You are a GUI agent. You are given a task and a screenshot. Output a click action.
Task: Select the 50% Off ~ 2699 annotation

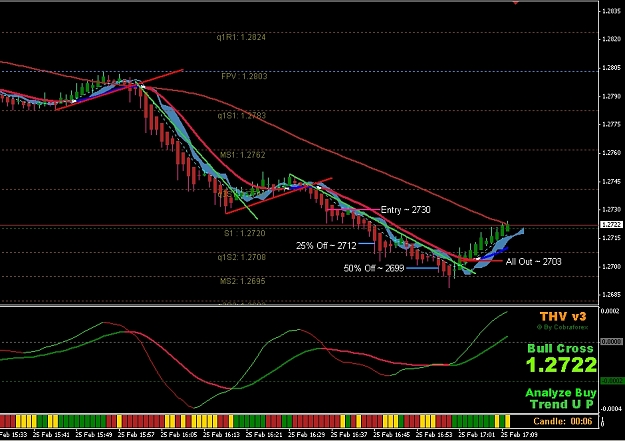(373, 268)
